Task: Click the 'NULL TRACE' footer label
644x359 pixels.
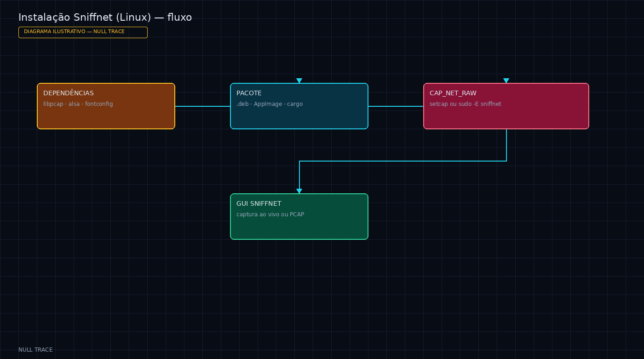Action: (x=35, y=350)
